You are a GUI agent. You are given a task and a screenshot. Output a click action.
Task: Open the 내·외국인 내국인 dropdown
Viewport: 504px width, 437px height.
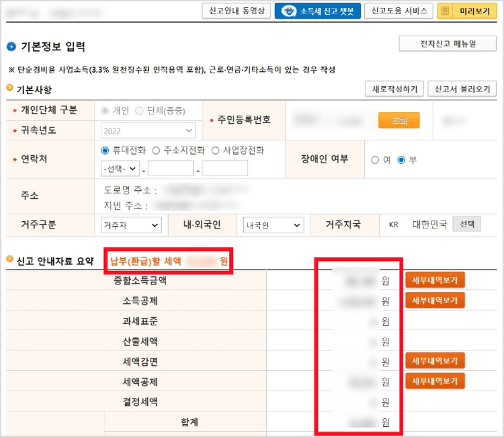click(x=274, y=225)
